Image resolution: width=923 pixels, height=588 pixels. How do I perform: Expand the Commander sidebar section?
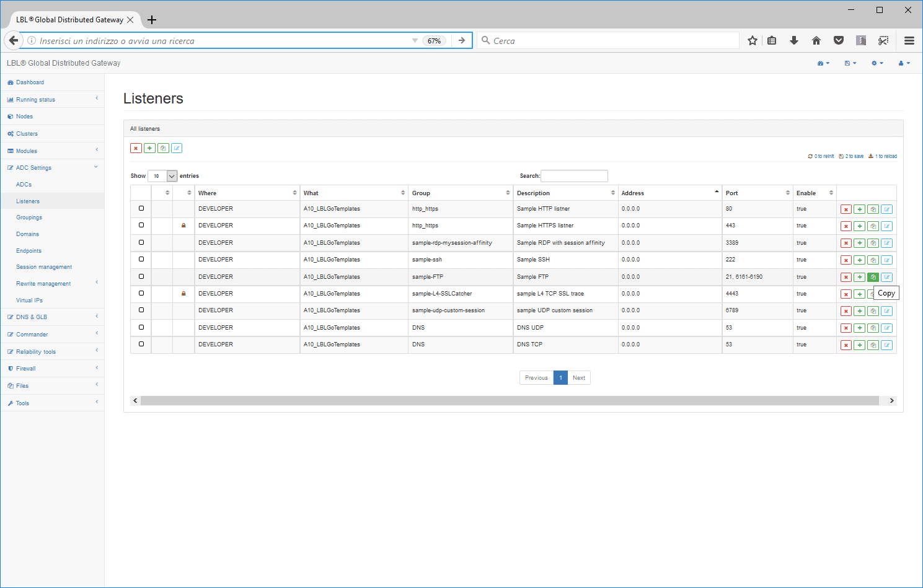click(x=52, y=334)
